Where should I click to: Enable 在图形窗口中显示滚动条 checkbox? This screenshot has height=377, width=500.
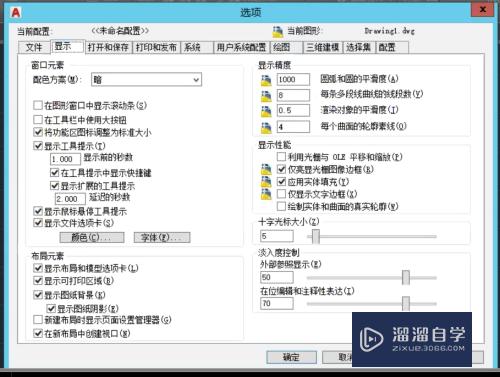coord(38,105)
